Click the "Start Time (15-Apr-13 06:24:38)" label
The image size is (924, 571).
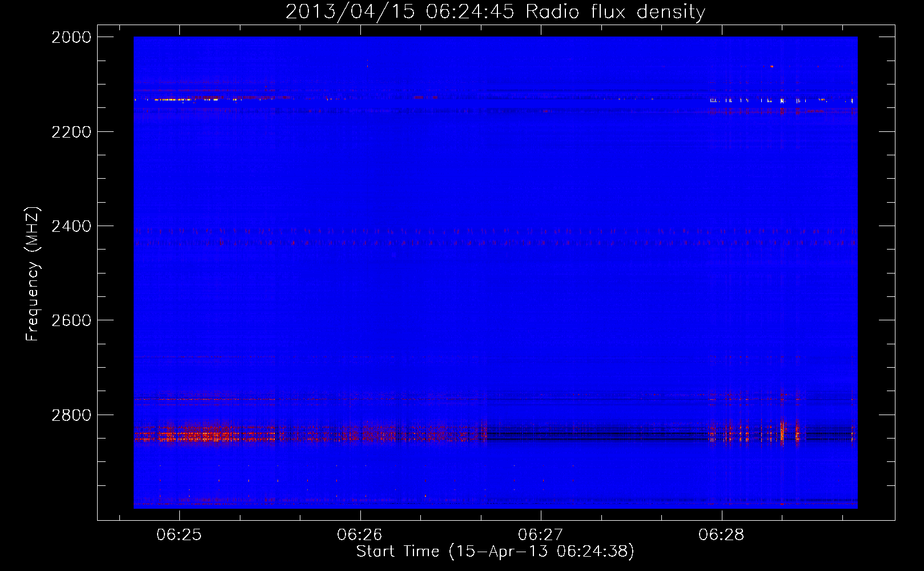[x=495, y=552]
